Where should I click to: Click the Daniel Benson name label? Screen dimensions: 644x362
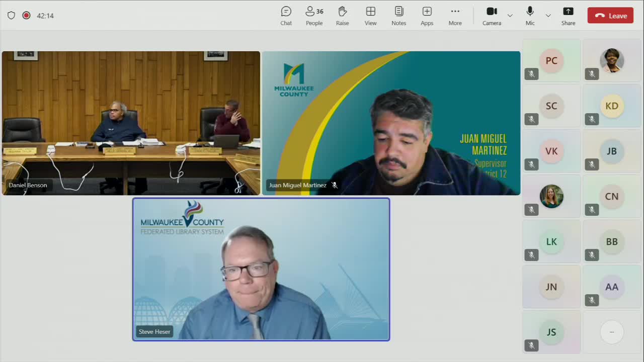(28, 185)
